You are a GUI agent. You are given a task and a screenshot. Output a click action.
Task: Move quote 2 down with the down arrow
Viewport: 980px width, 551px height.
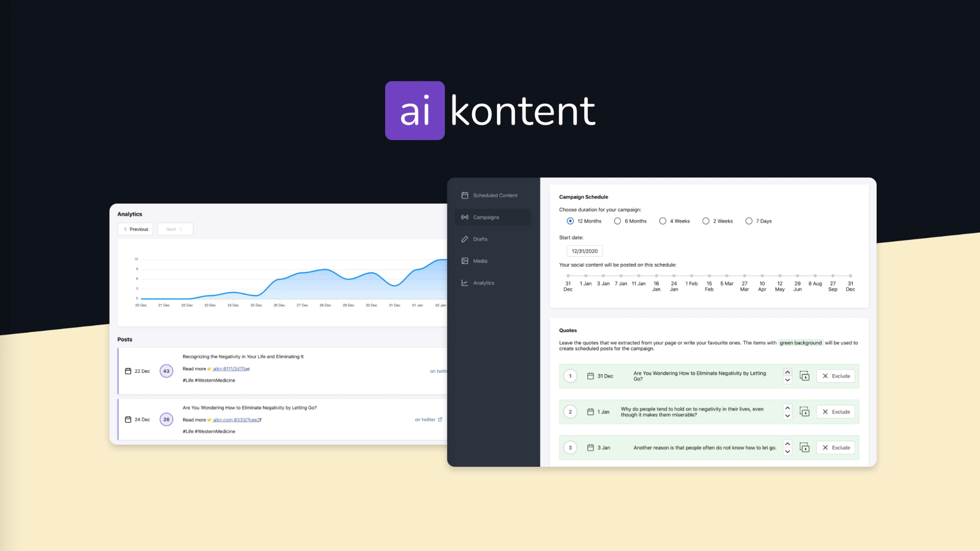[787, 416]
